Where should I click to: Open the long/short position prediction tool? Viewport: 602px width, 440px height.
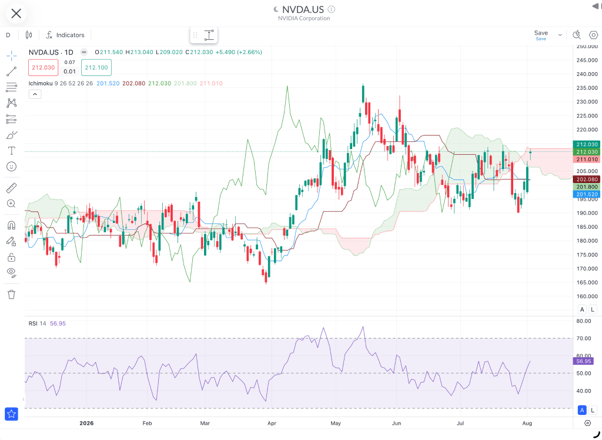(12, 119)
